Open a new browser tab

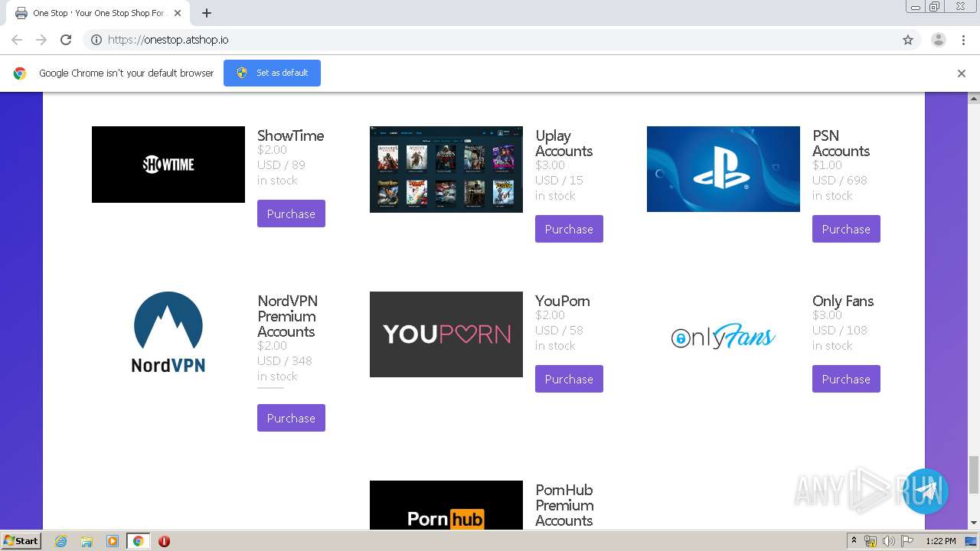click(207, 13)
